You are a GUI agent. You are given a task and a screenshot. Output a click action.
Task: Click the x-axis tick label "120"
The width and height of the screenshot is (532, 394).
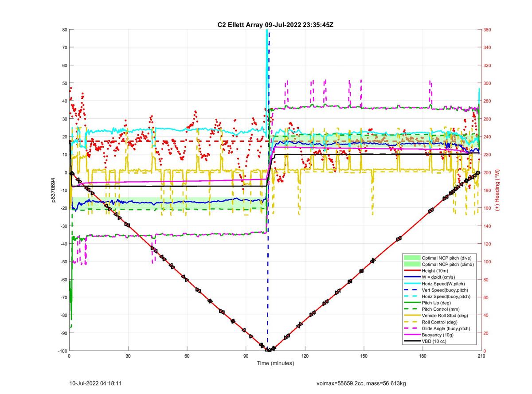(x=305, y=356)
